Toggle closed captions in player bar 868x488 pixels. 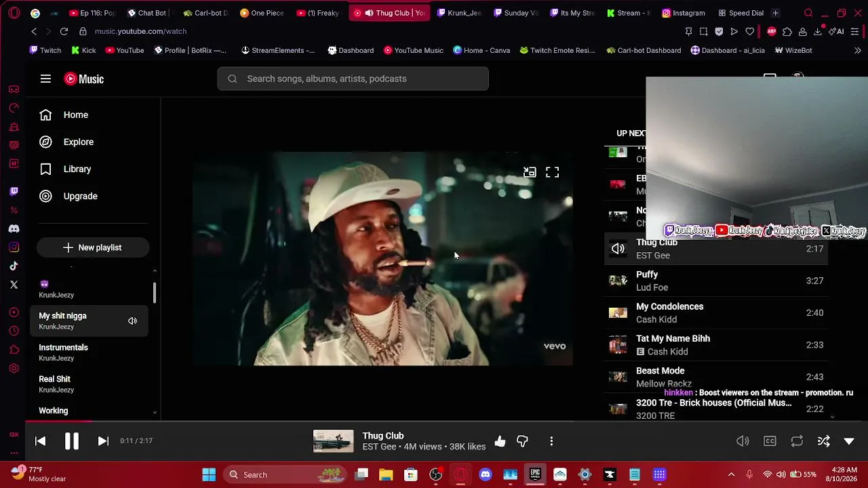coord(770,441)
